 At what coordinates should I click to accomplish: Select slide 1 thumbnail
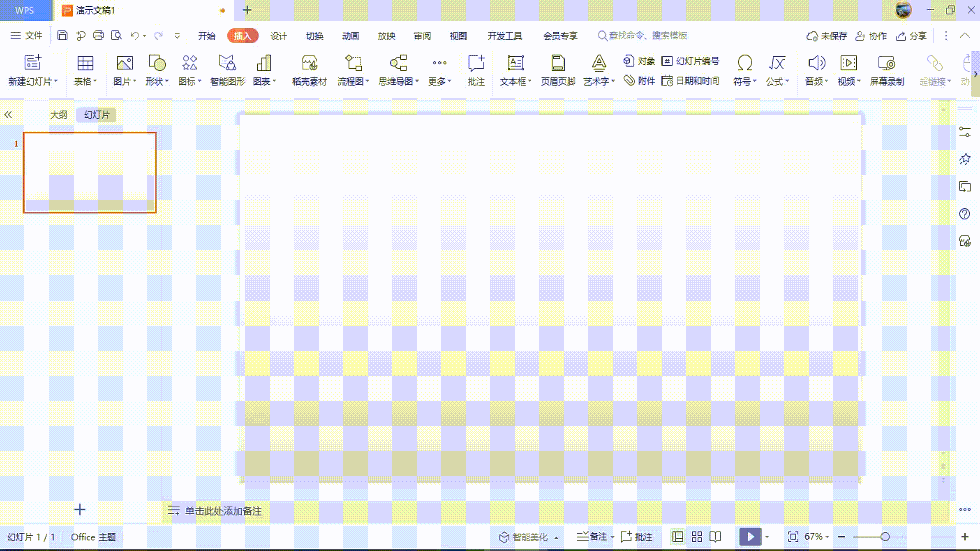[90, 172]
